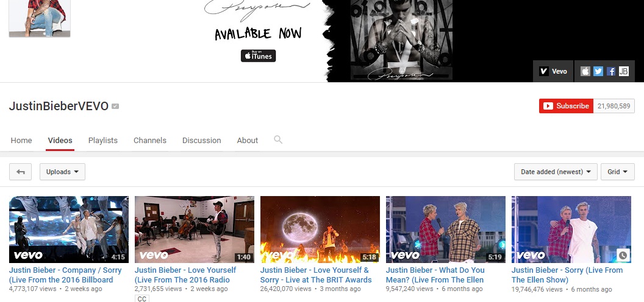Open the JB website icon in banner

tap(623, 71)
